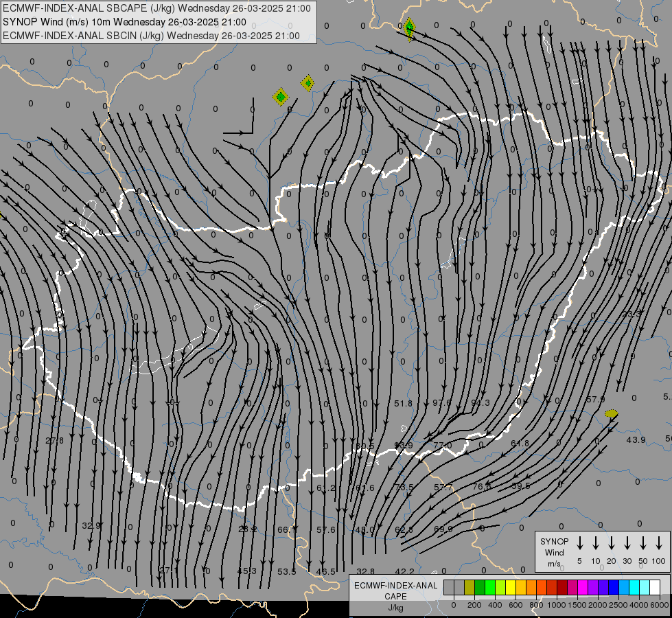Click the grid value 42.2 near the legend
The image size is (672, 618).
pyautogui.click(x=404, y=571)
